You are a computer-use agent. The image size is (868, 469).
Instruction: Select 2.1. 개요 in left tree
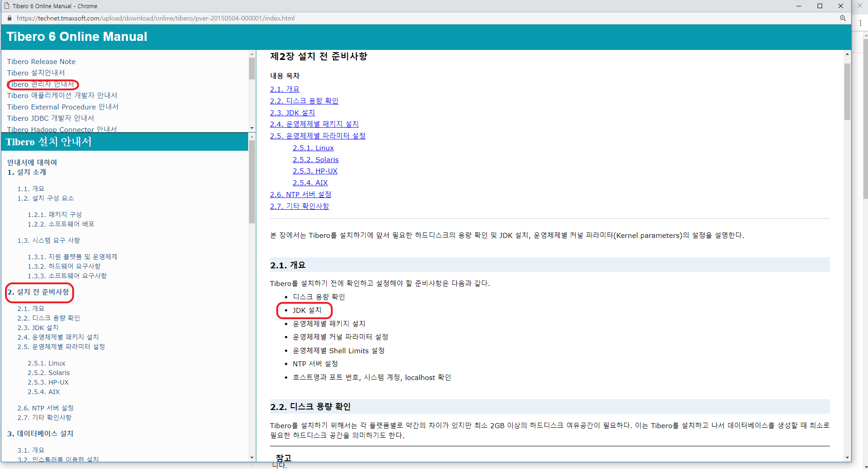click(31, 308)
